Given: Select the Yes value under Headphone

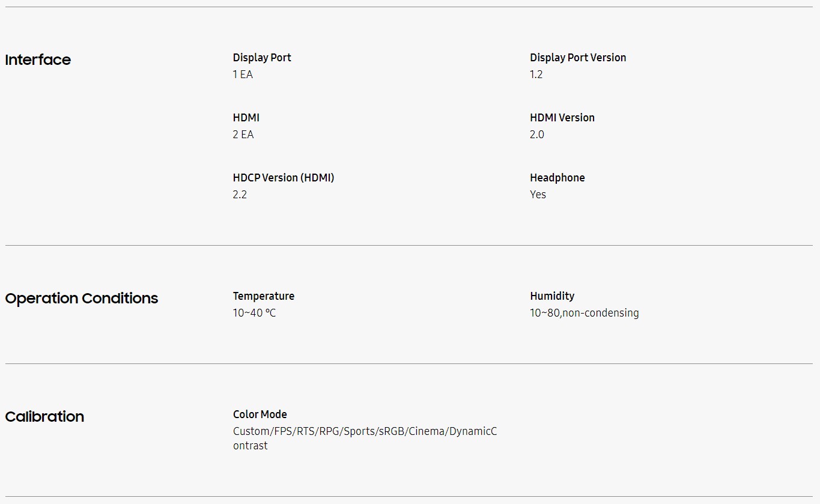Looking at the screenshot, I should pyautogui.click(x=538, y=195).
